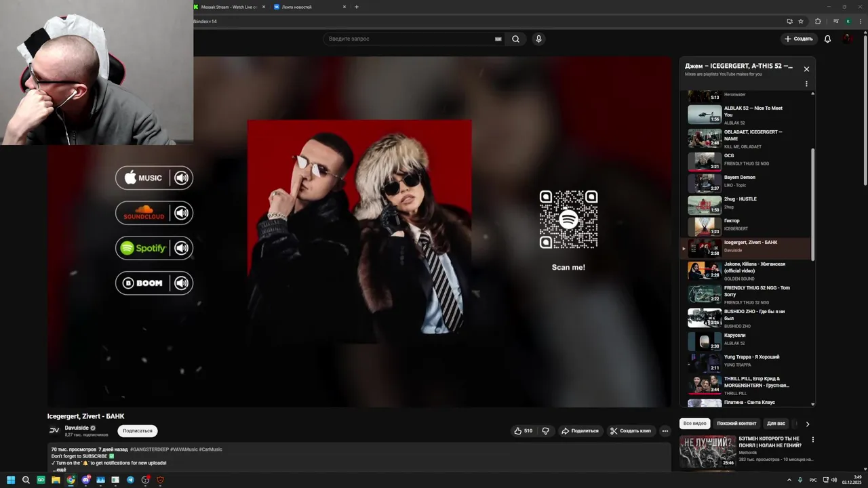Open the Chrome three-dot menu
Image resolution: width=868 pixels, height=488 pixels.
click(x=860, y=21)
